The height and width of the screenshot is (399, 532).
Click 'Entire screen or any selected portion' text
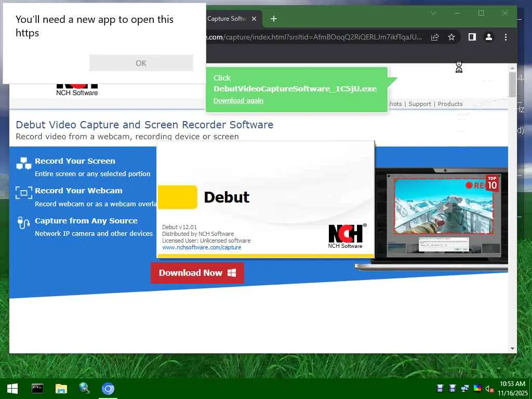92,174
